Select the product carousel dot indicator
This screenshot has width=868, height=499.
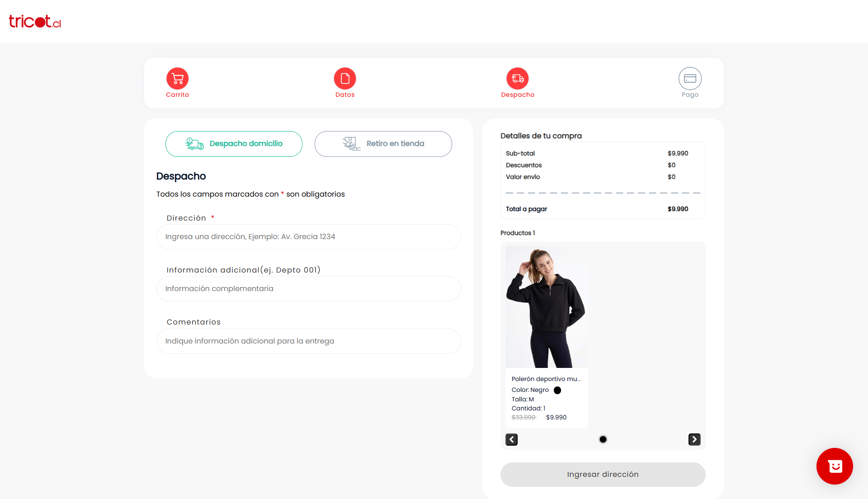pyautogui.click(x=603, y=439)
